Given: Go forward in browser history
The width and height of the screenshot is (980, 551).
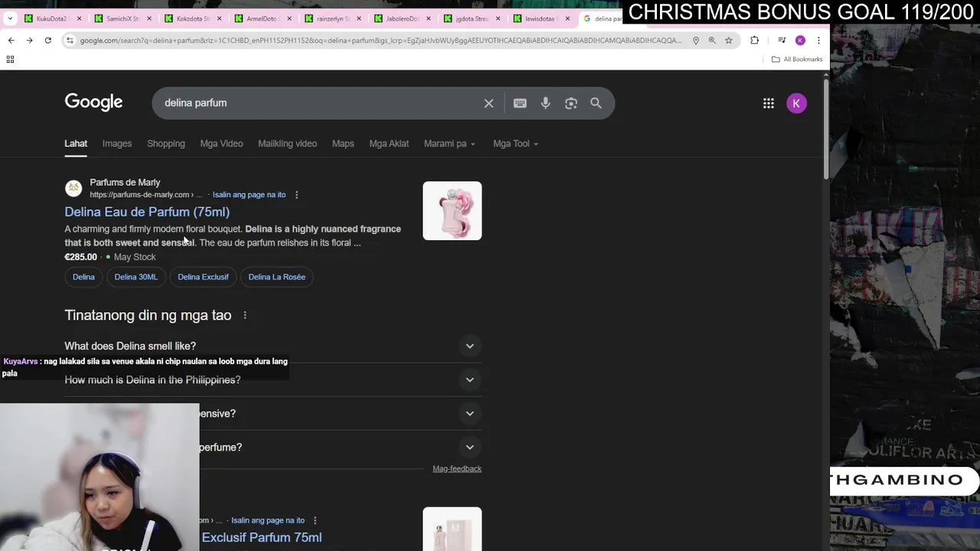Looking at the screenshot, I should pyautogui.click(x=29, y=41).
